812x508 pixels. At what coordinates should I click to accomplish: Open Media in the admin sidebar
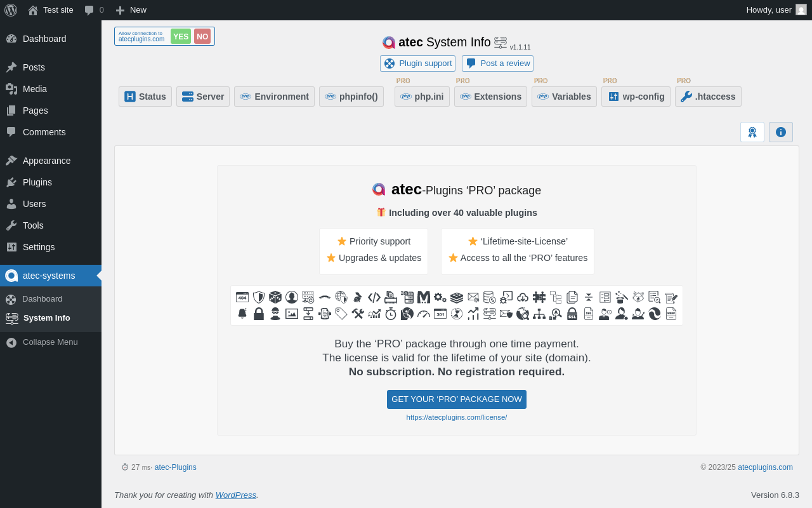tap(51, 89)
